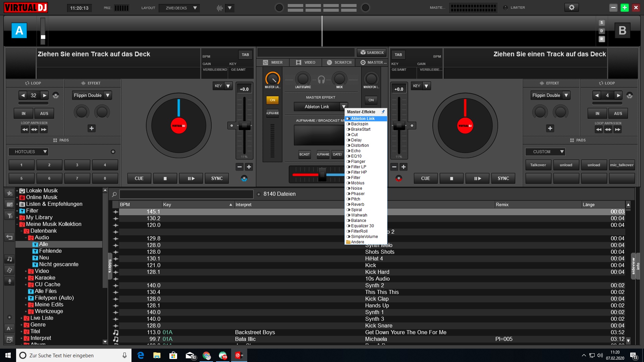Expand the Video folder
The height and width of the screenshot is (362, 644).
26,271
